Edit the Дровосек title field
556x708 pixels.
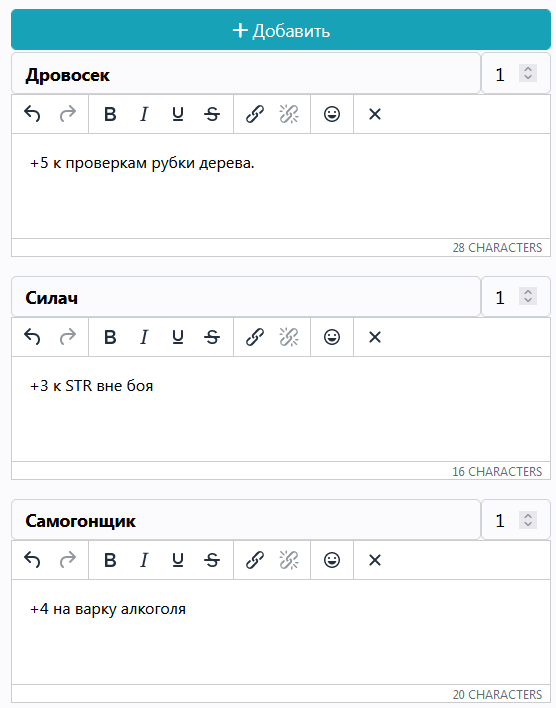(x=246, y=74)
